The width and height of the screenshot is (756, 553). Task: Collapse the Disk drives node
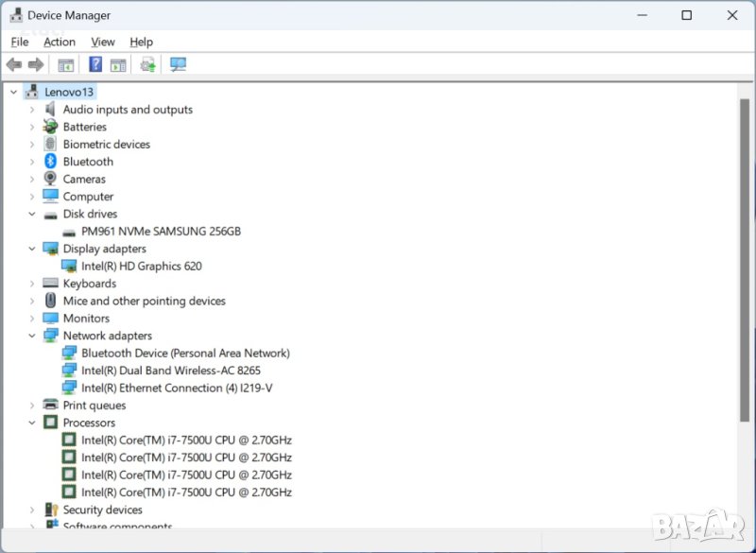(31, 215)
